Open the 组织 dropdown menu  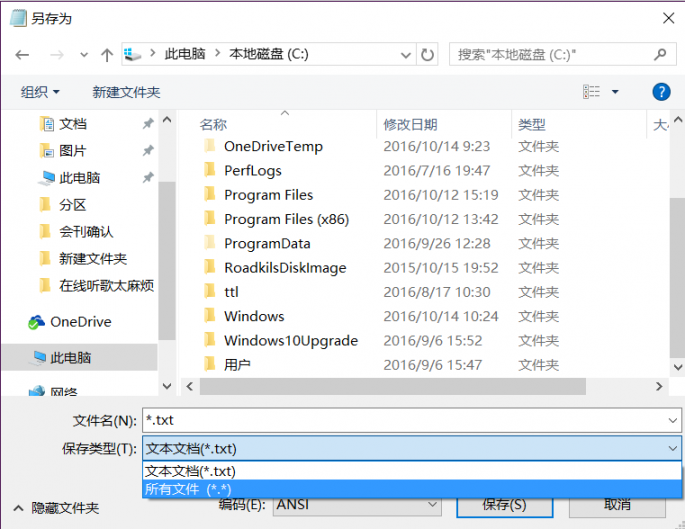coord(40,92)
